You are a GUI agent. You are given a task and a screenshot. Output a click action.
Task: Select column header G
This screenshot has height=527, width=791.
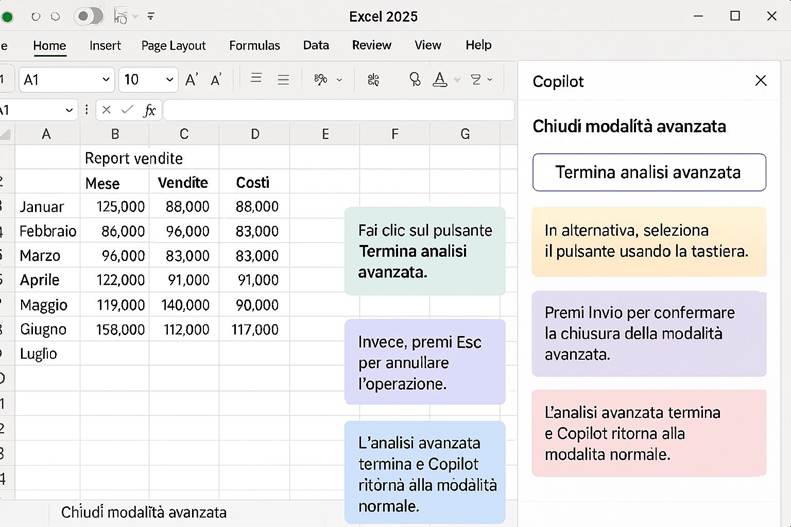pyautogui.click(x=465, y=134)
